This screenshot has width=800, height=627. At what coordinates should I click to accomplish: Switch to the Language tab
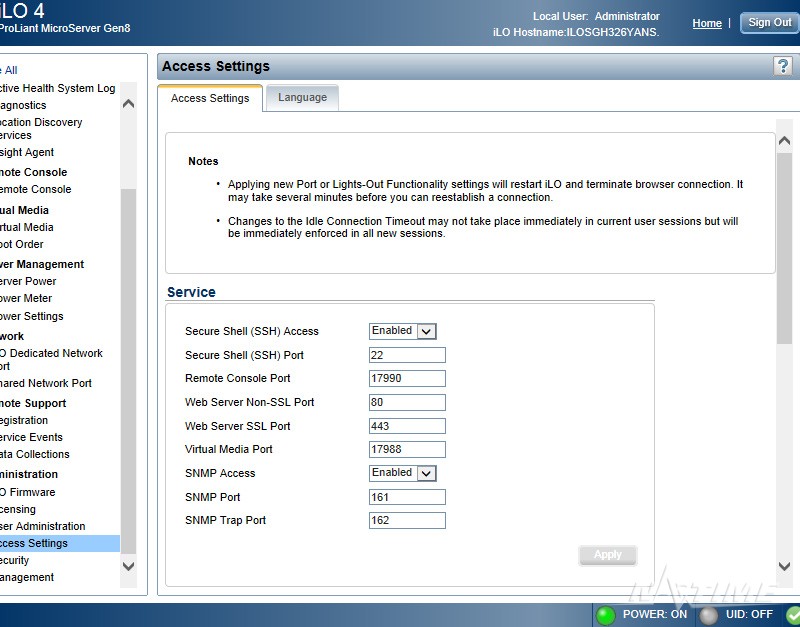tap(303, 97)
